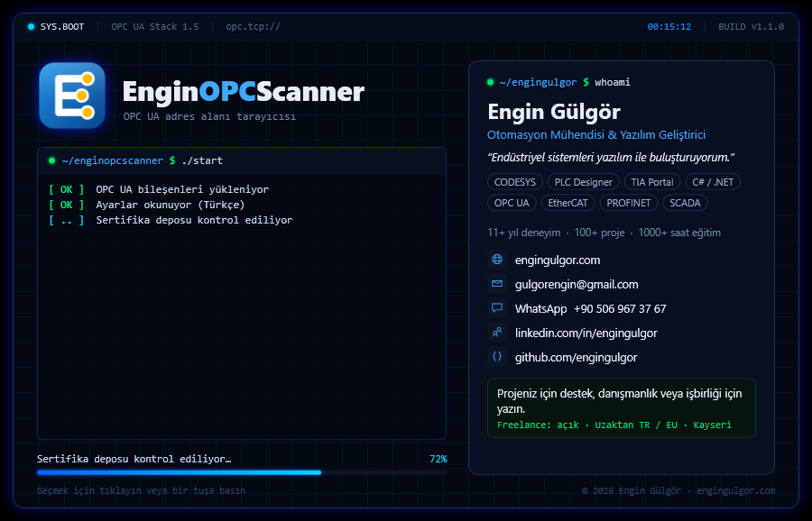Click the TIA Portal skill tag
This screenshot has width=812, height=521.
pyautogui.click(x=652, y=181)
